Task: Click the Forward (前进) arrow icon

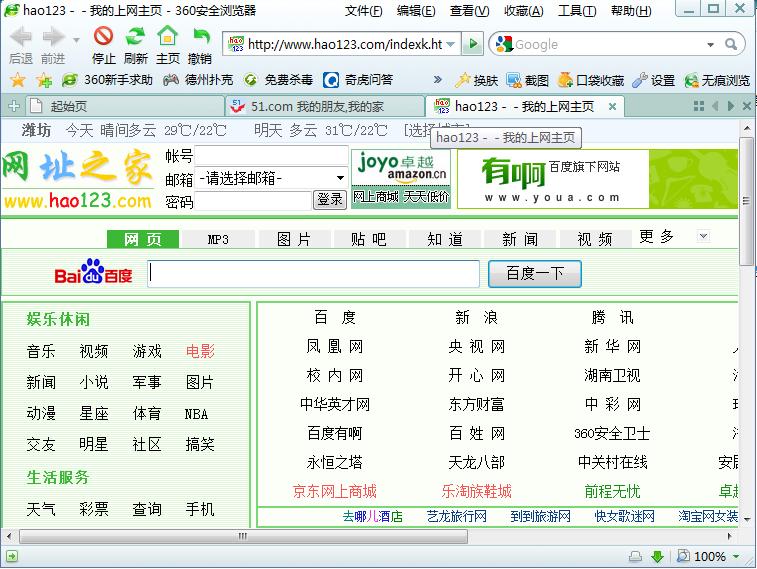Action: (53, 37)
